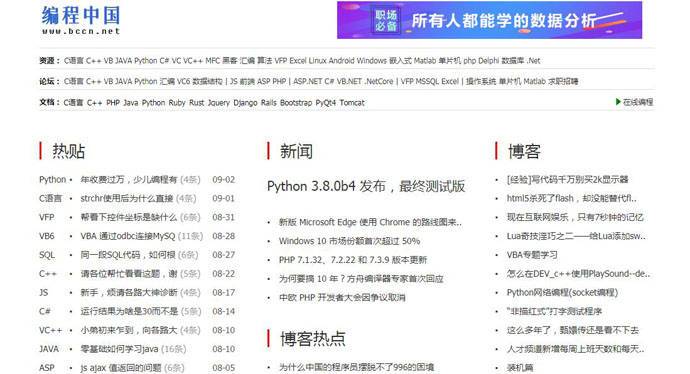The image size is (690, 374).
Task: Open Rails docs in the 文档 row
Action: coord(268,103)
